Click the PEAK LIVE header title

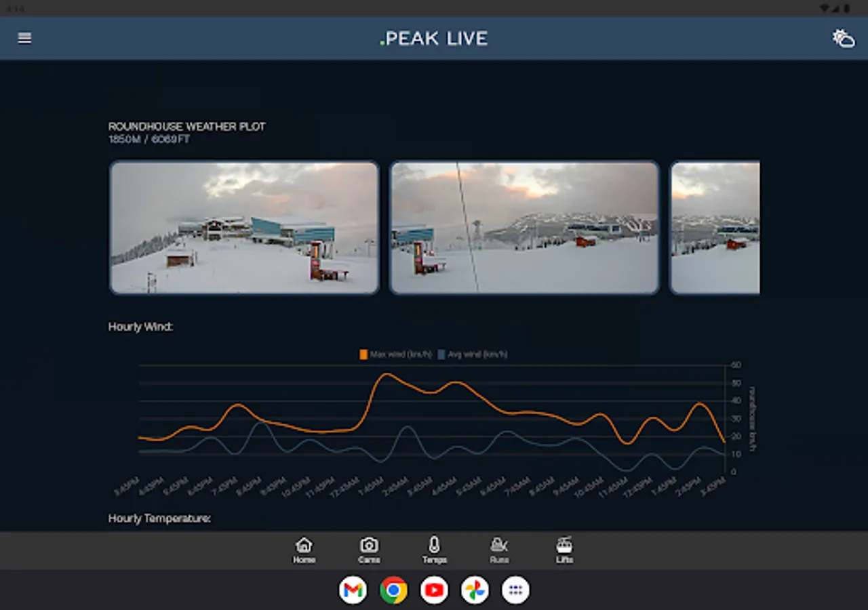click(x=434, y=39)
